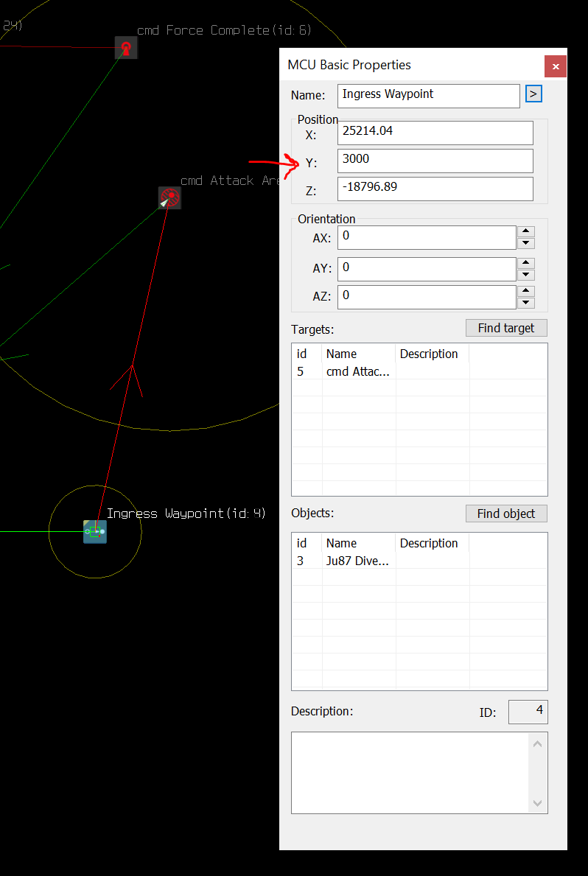The image size is (588, 876).
Task: Click the Description column header in Objects
Action: pos(433,544)
